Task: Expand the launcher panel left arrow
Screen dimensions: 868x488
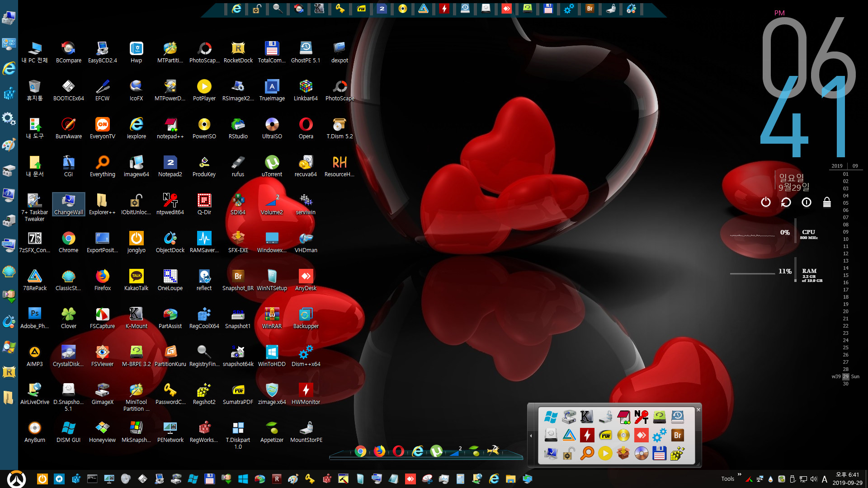Action: point(531,436)
